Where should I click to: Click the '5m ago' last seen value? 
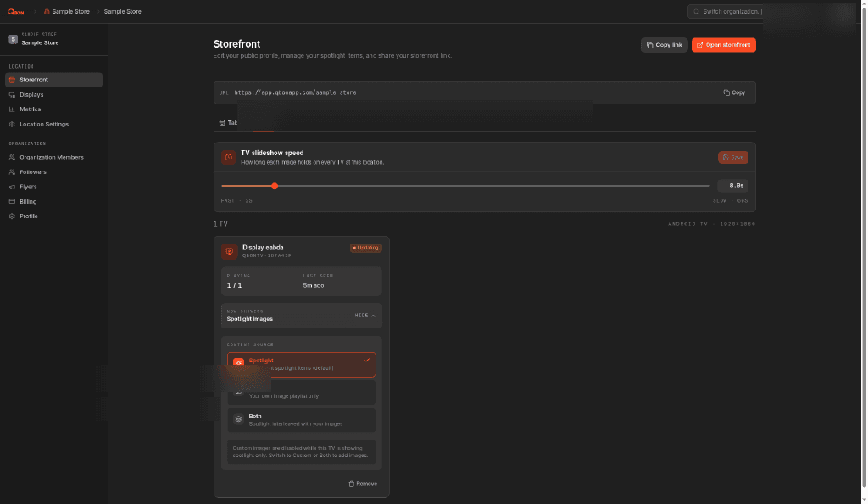pyautogui.click(x=314, y=285)
